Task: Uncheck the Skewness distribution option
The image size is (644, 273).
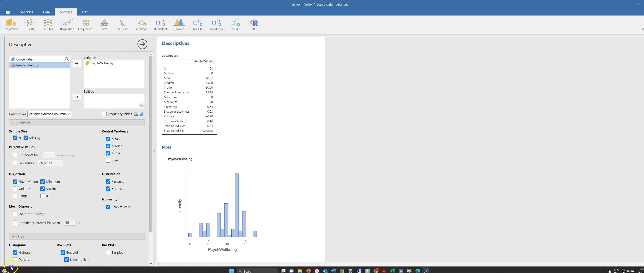Action: point(108,182)
